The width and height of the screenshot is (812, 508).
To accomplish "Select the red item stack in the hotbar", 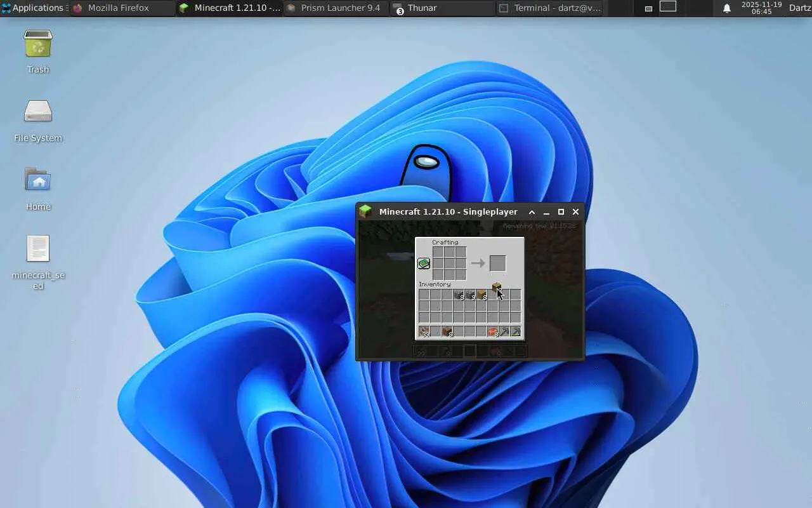I will [x=493, y=331].
